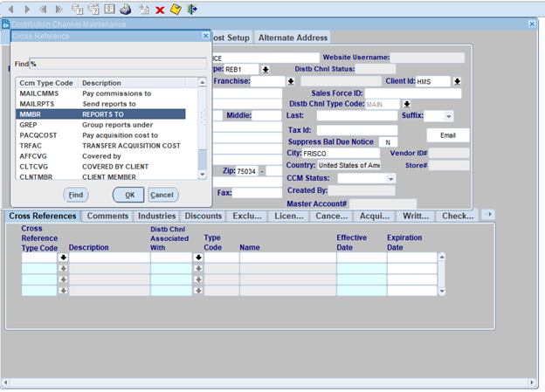Open the Industries tab
545x392 pixels.
tap(156, 216)
